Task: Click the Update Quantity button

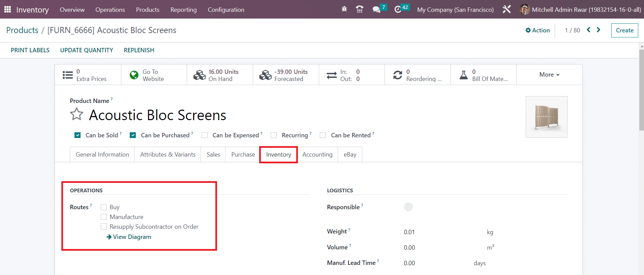Action: click(87, 50)
